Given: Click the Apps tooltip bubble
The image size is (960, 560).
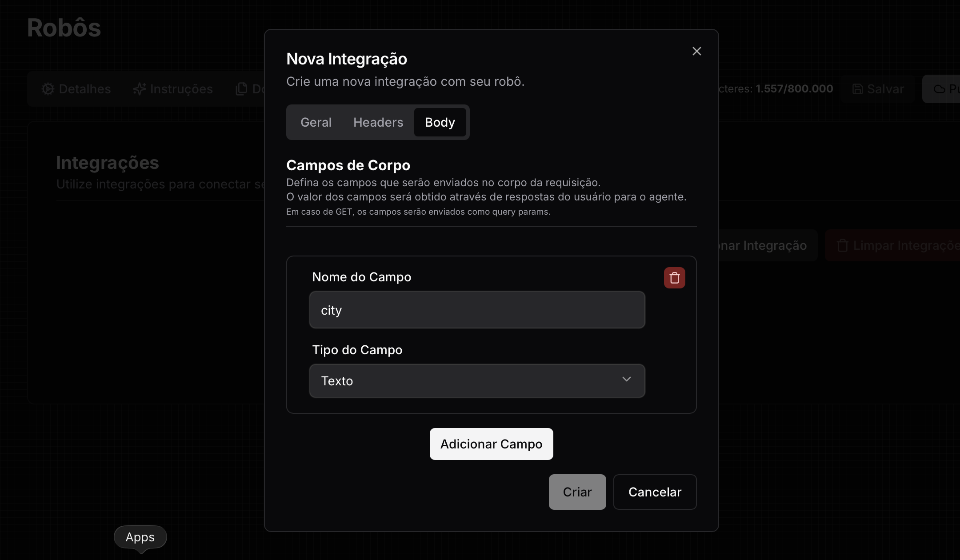Looking at the screenshot, I should 140,537.
